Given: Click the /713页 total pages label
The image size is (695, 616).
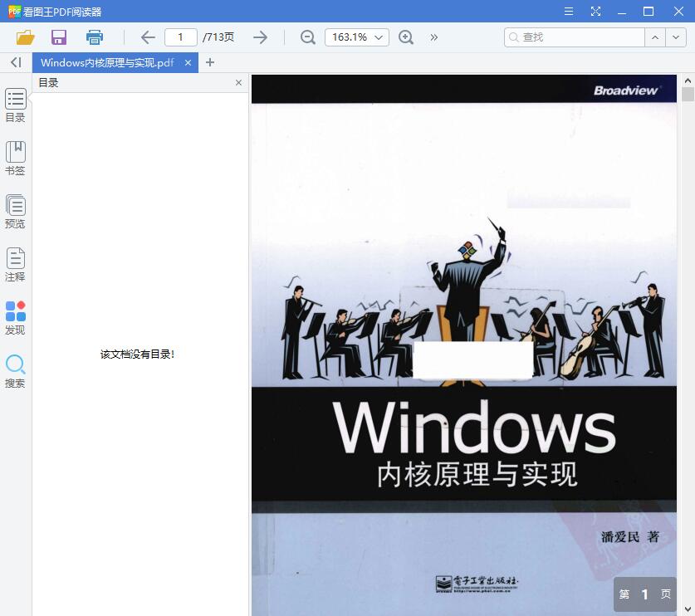Looking at the screenshot, I should click(x=218, y=37).
